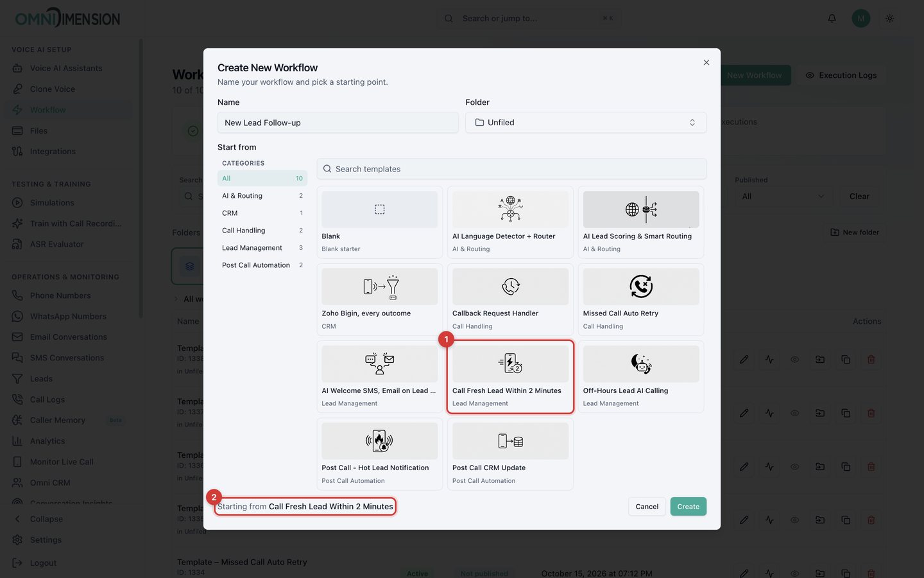Pick AI Welcome SMS, Email on Lead template
This screenshot has height=578, width=924.
pos(379,376)
